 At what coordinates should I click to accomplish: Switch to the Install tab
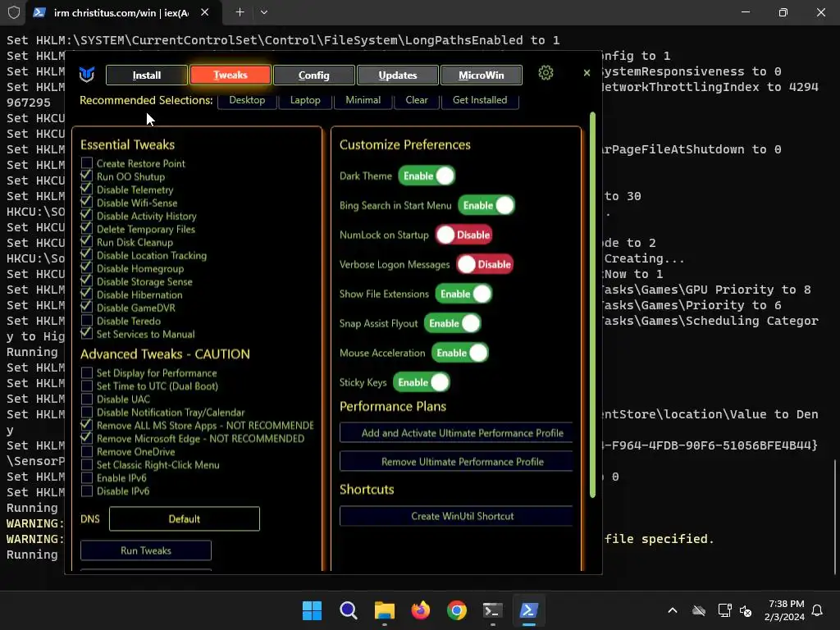(147, 75)
